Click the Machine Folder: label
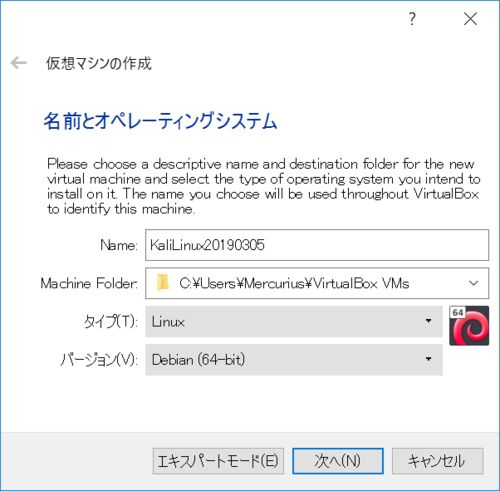 (89, 284)
